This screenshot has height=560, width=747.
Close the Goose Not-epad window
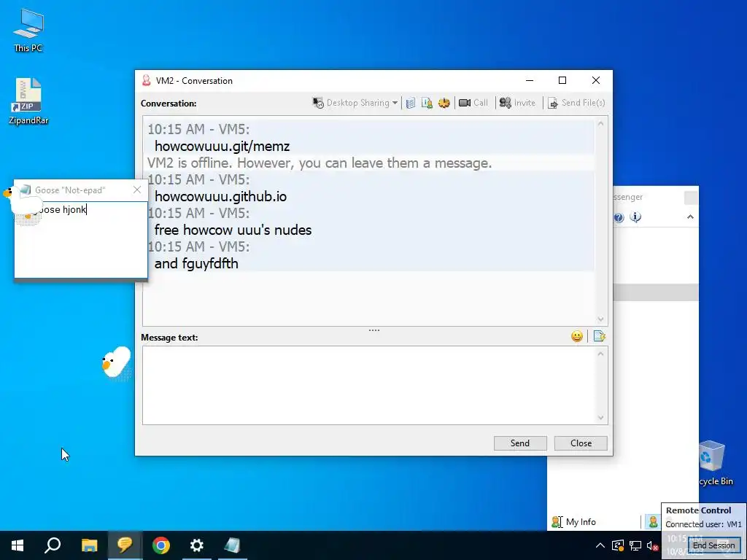[137, 190]
